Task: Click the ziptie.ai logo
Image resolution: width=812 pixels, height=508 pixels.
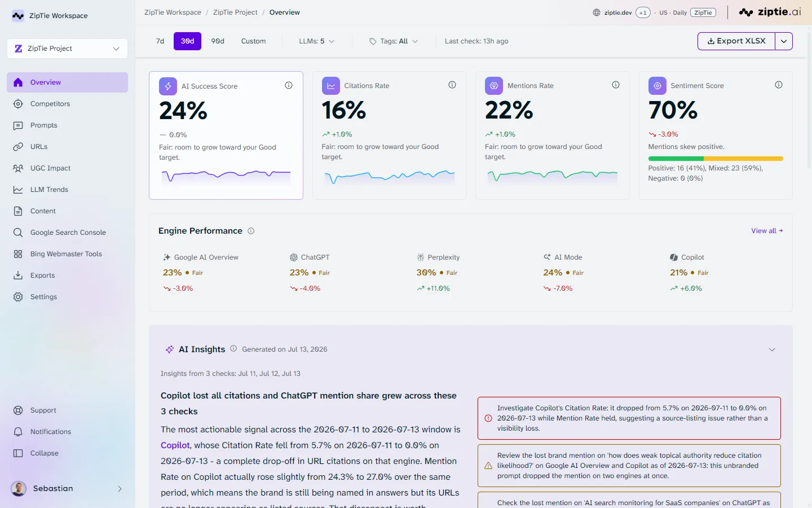Action: point(770,12)
